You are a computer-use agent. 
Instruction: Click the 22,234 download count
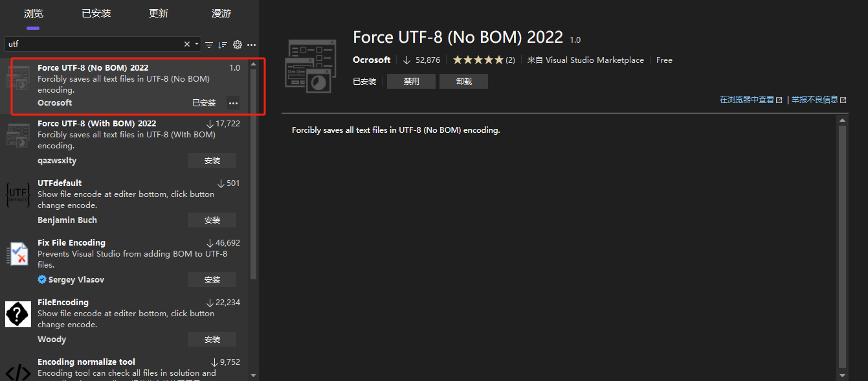223,303
